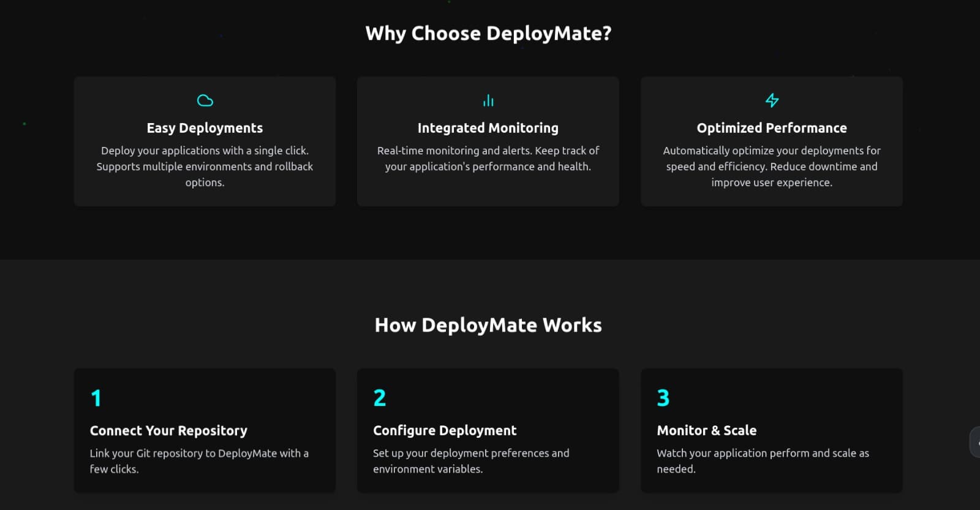Select the Monitor & Scale step heading
980x510 pixels.
[706, 430]
